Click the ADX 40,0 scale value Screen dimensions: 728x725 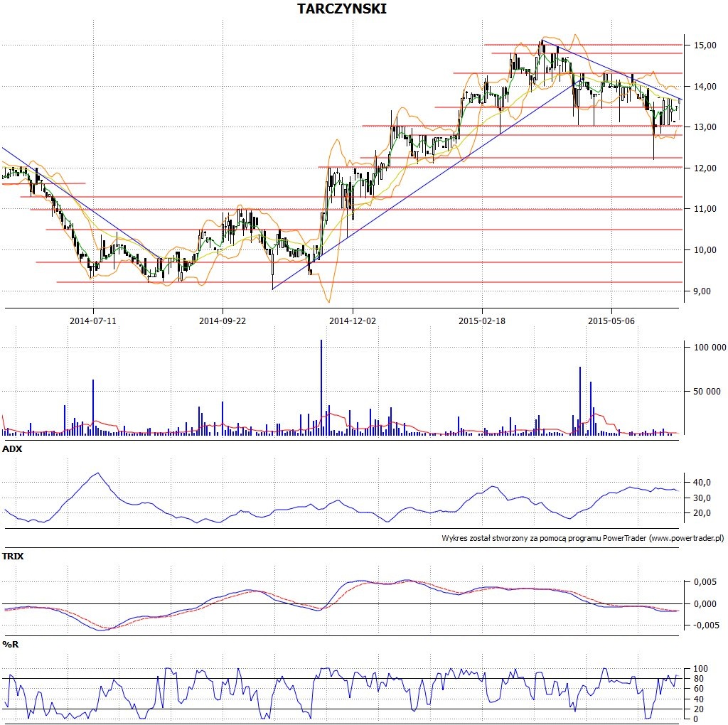[702, 483]
